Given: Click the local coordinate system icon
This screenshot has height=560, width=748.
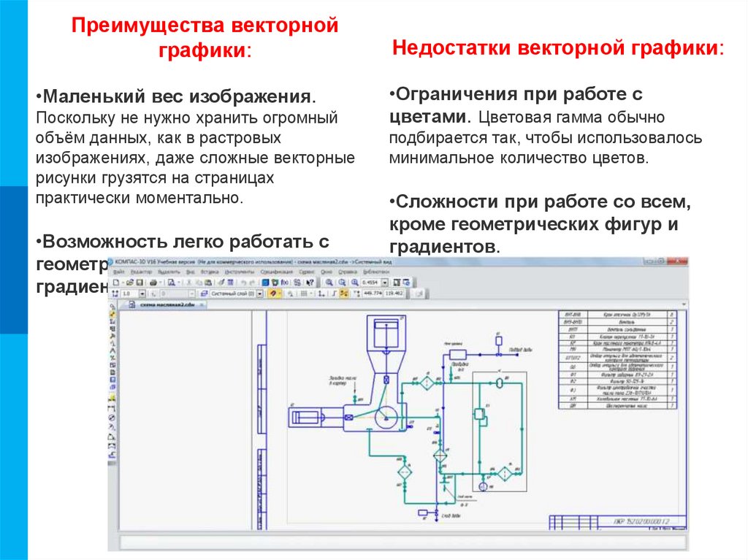Looking at the screenshot, I should (x=321, y=294).
